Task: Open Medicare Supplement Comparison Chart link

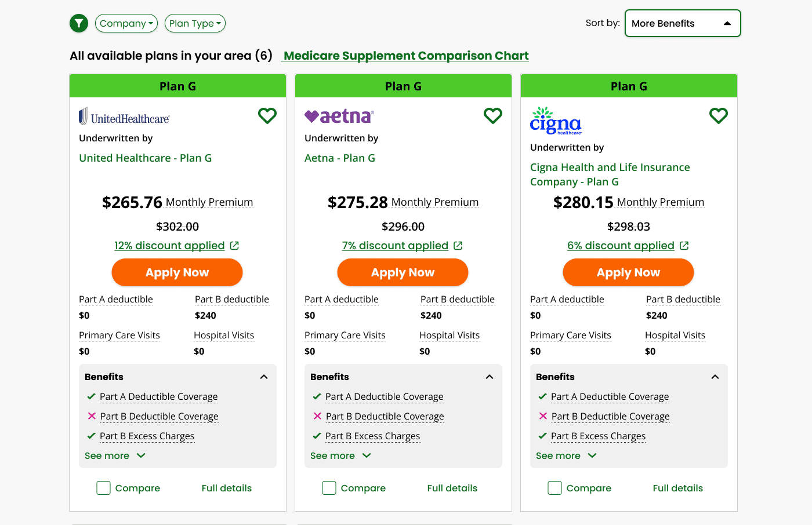Action: (x=406, y=56)
